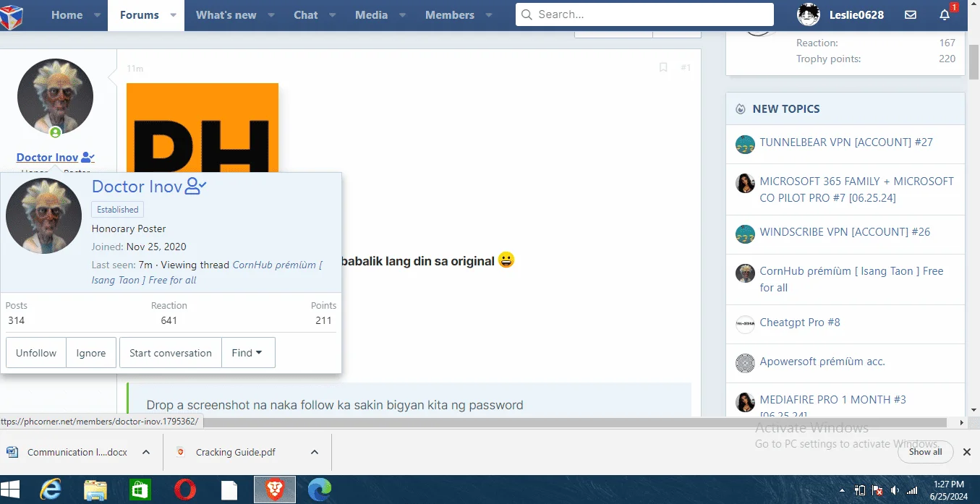Click the Doctor Inov avatar beside the post
The image size is (980, 504).
point(55,96)
